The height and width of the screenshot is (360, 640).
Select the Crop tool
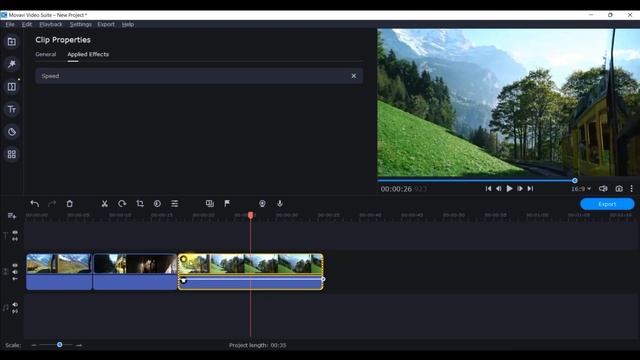coord(140,204)
